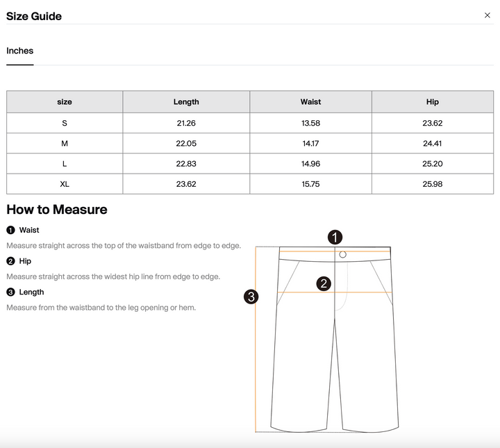500x448 pixels.
Task: Click the Size Guide title
Action: click(34, 16)
